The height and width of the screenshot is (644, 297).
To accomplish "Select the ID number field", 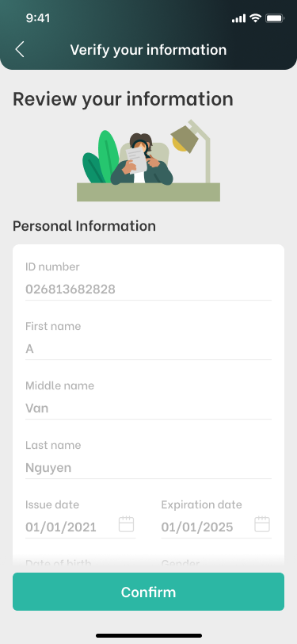I will [x=149, y=281].
